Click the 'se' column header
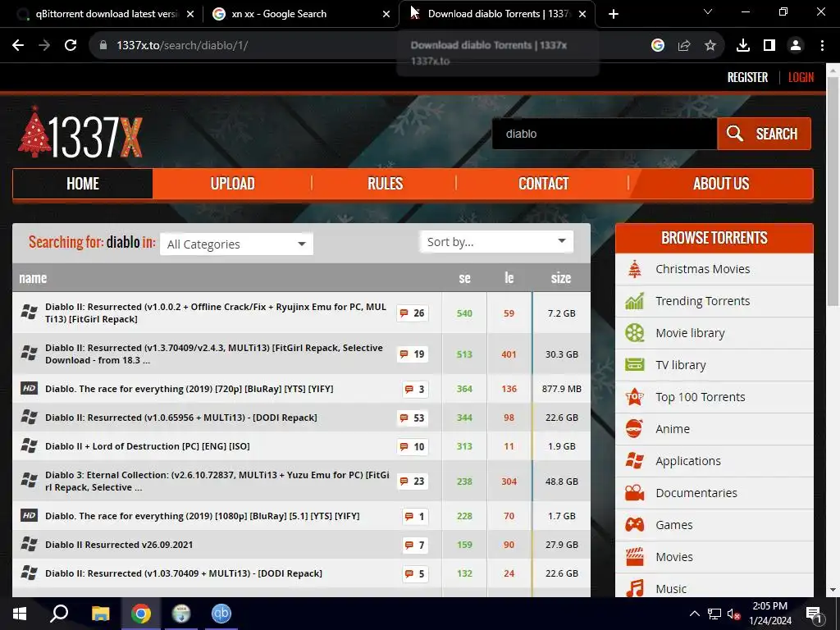This screenshot has height=630, width=840. (x=464, y=278)
